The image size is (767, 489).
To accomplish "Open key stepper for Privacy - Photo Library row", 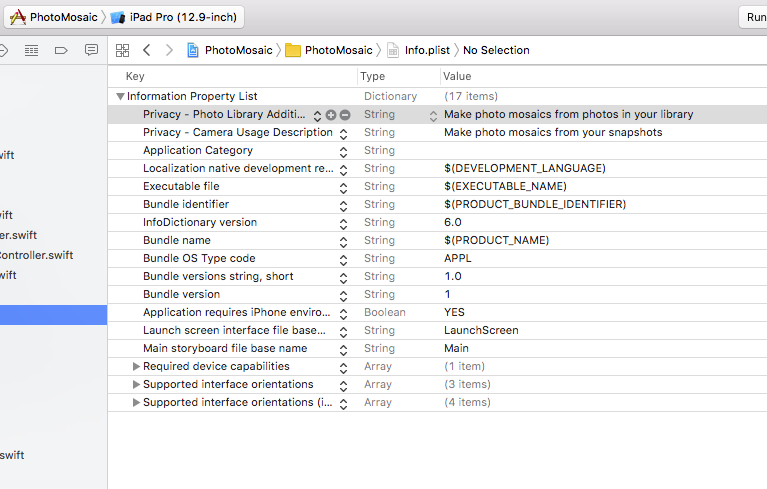I will point(317,115).
